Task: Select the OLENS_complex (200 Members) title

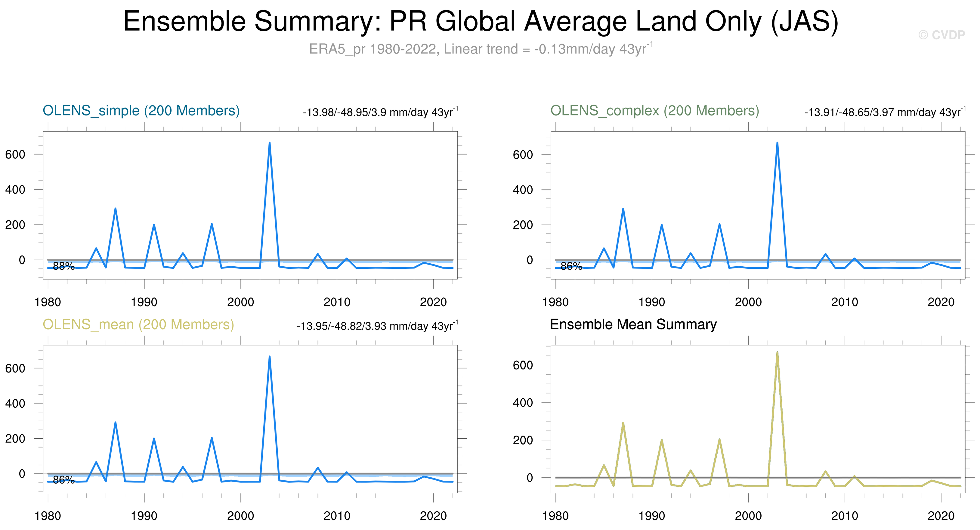Action: coord(654,111)
